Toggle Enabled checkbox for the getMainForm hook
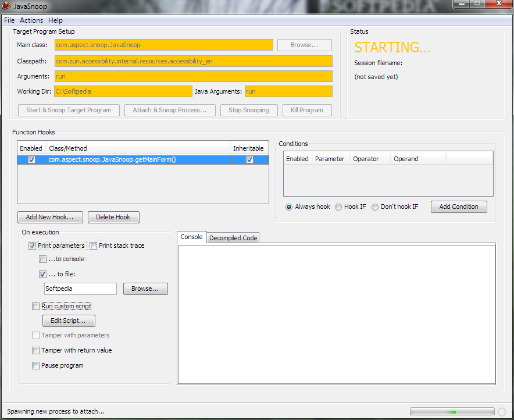 (31, 159)
